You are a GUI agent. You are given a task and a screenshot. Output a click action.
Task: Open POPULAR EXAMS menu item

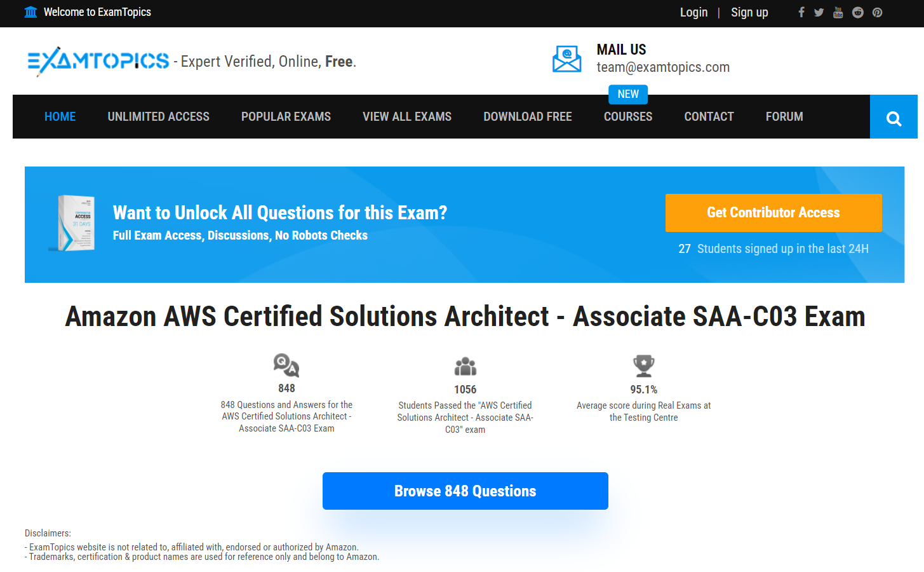tap(286, 117)
